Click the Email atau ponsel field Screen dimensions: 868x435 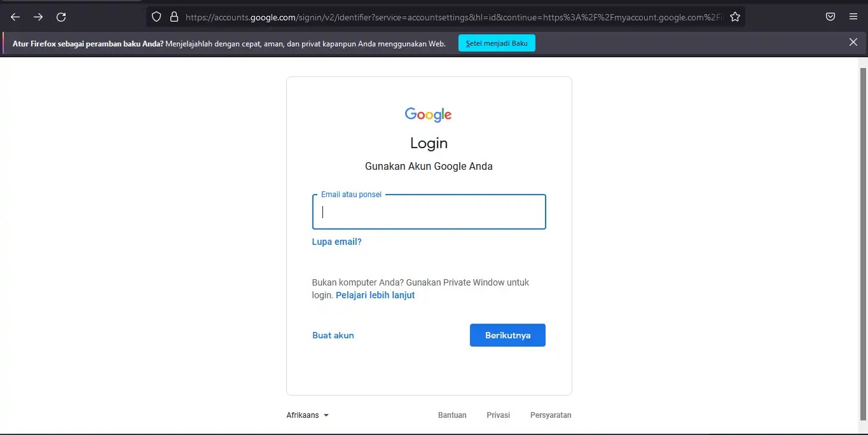click(429, 212)
